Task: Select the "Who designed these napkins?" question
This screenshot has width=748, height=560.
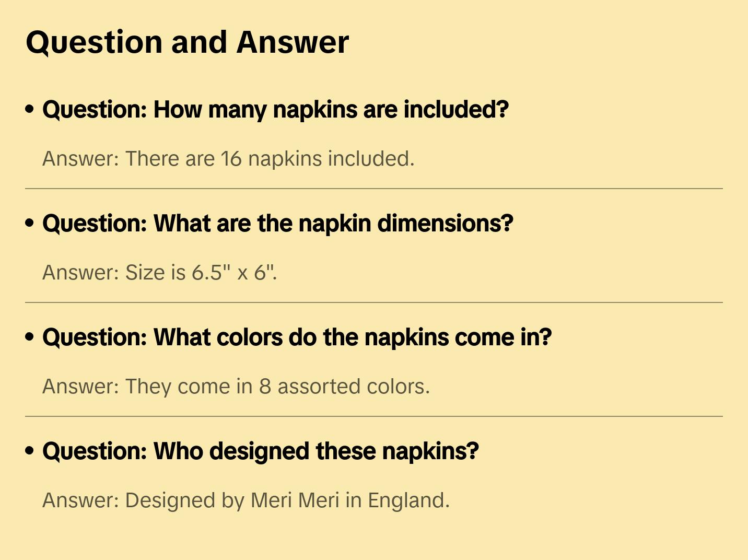Action: [260, 451]
